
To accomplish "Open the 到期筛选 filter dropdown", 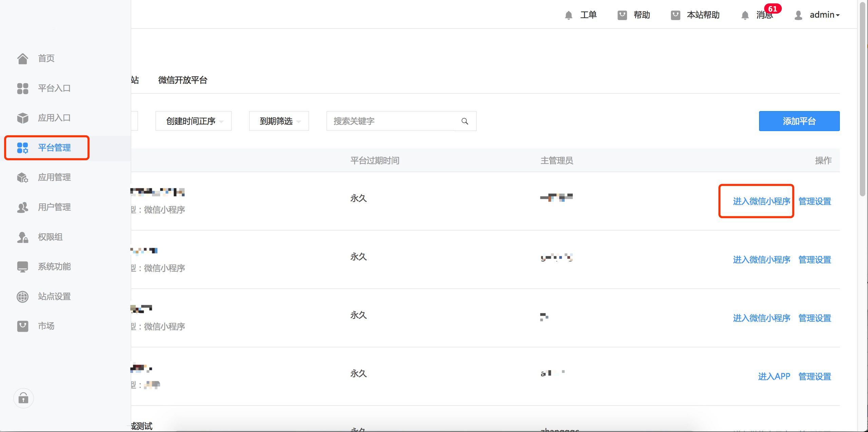I will 279,121.
